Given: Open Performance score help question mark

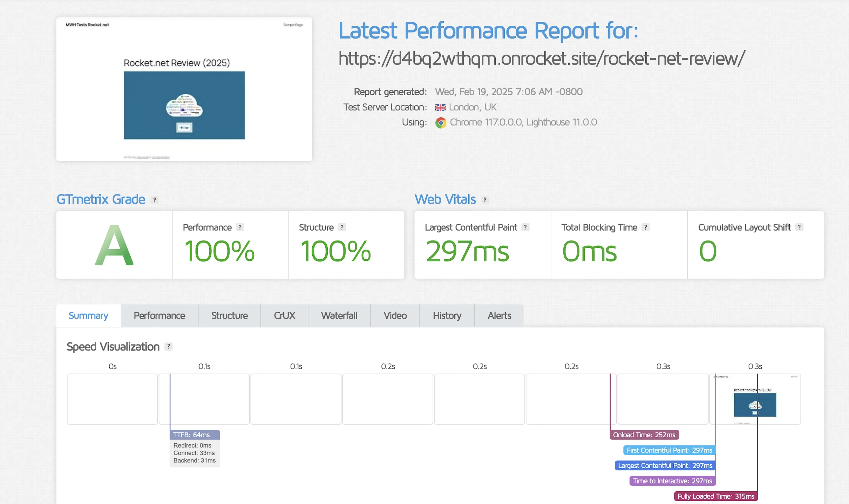Looking at the screenshot, I should pos(240,227).
